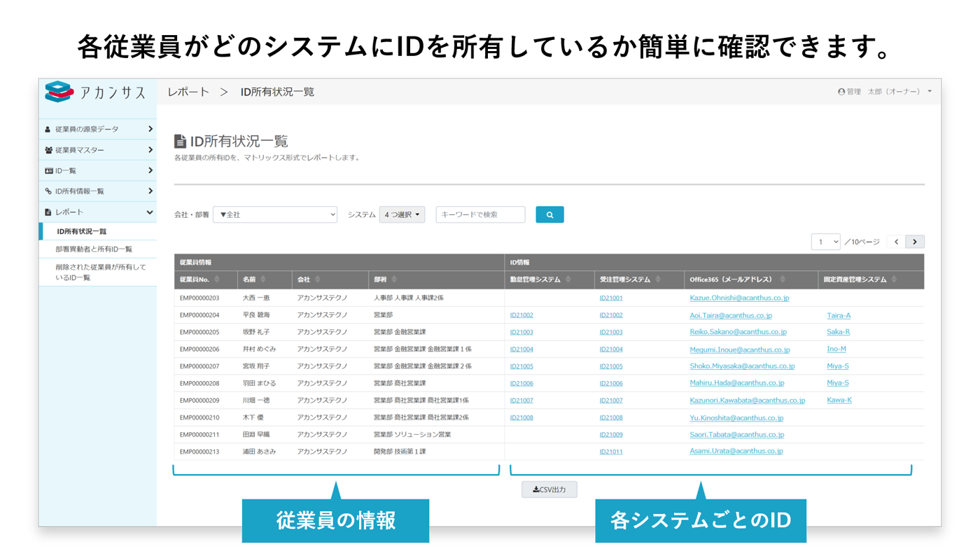
Task: Click CSV出力 button
Action: point(549,490)
